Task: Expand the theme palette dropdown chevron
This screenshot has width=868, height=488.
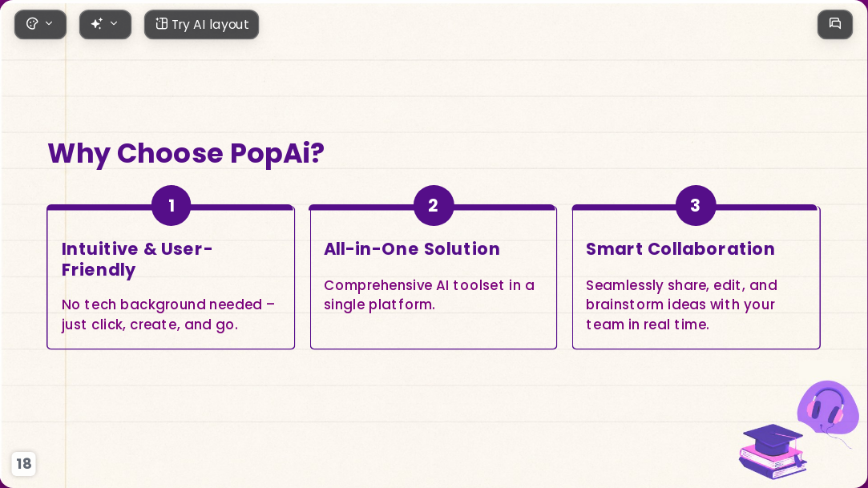Action: 49,24
